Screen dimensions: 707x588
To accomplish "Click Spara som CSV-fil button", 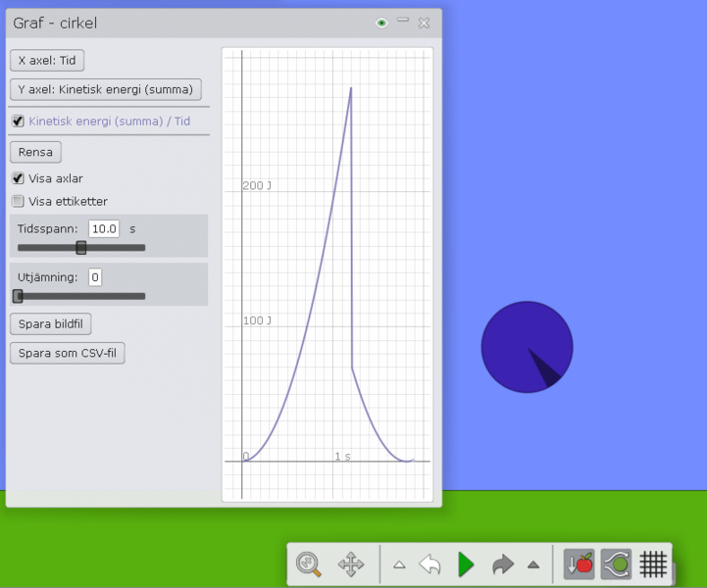I will click(68, 353).
